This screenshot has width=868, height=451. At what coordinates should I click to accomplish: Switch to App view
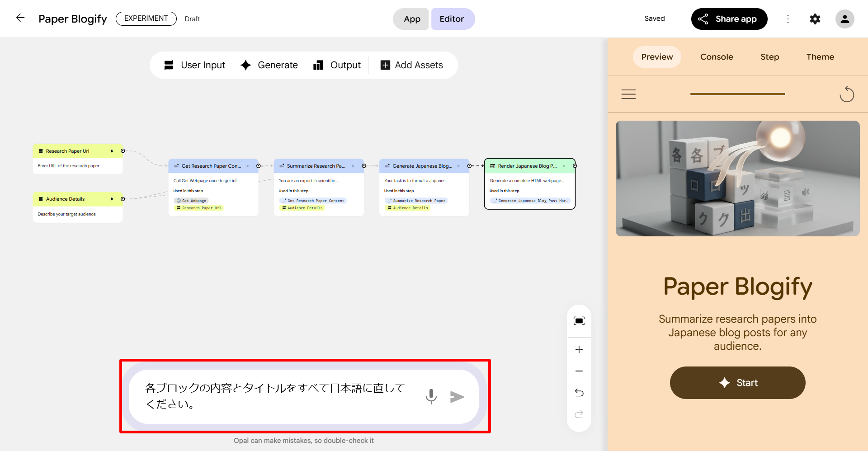tap(411, 19)
